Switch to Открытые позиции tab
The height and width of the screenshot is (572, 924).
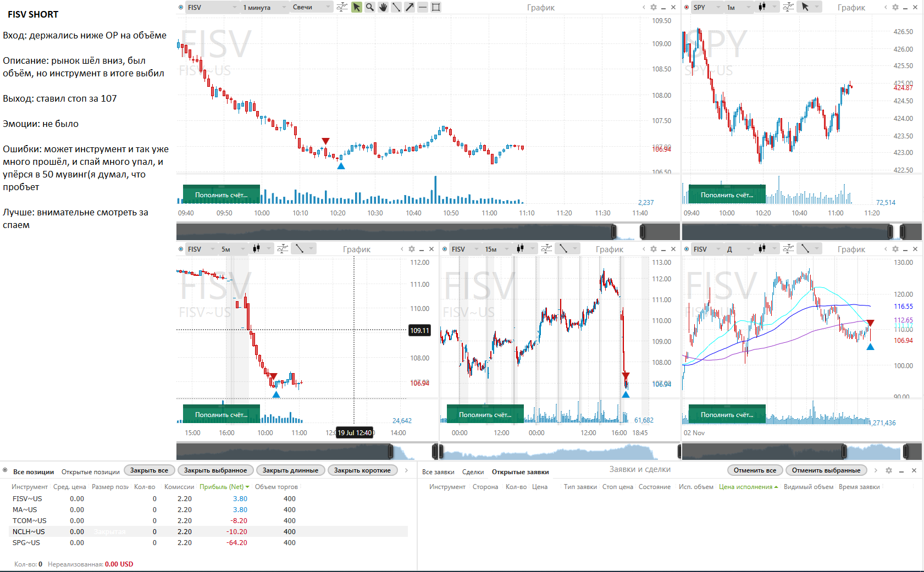(91, 472)
